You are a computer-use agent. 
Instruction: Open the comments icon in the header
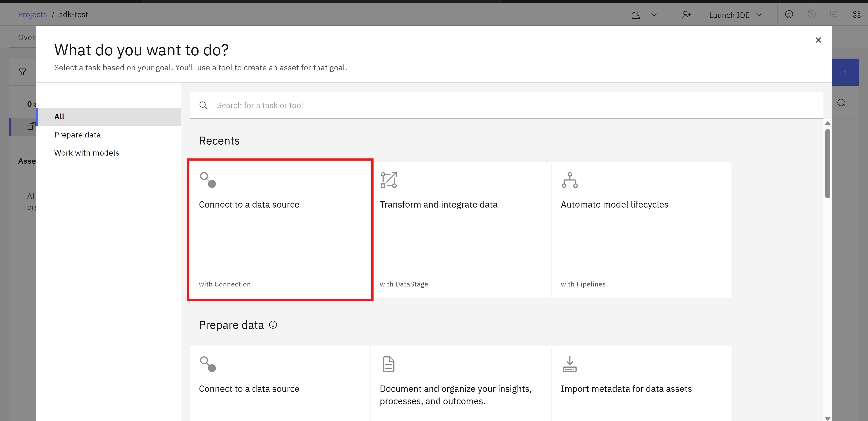coord(834,14)
